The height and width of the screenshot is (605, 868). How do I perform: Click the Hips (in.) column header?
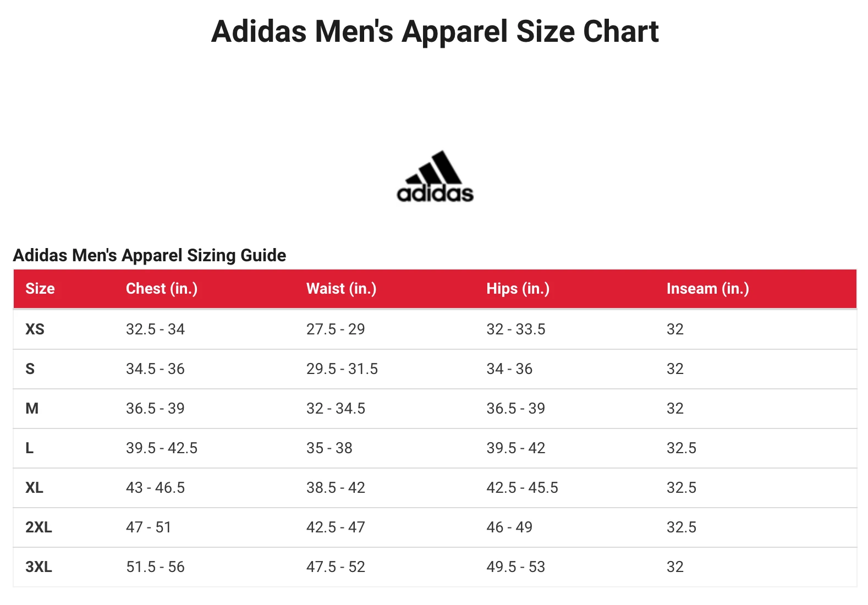518,289
